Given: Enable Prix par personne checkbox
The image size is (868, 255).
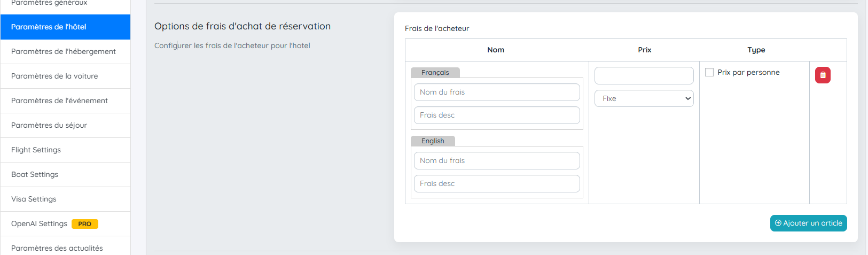Looking at the screenshot, I should [709, 72].
